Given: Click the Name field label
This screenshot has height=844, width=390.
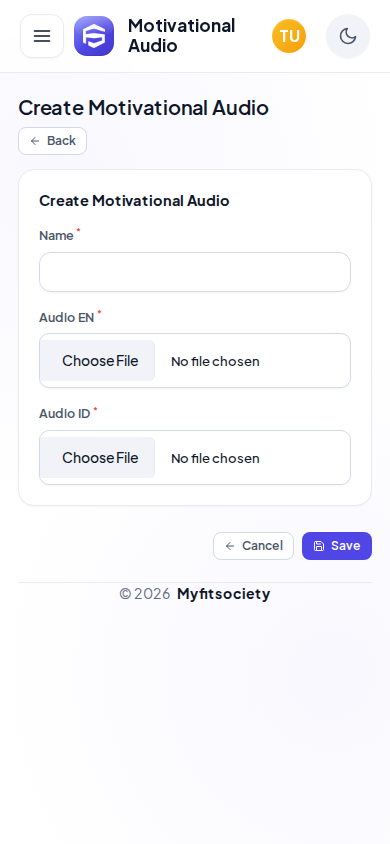Looking at the screenshot, I should pos(56,236).
